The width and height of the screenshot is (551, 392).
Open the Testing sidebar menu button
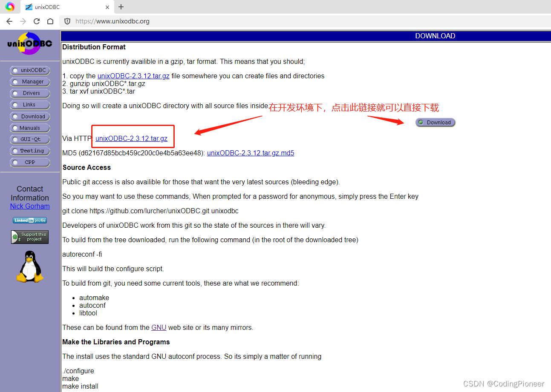pos(30,151)
